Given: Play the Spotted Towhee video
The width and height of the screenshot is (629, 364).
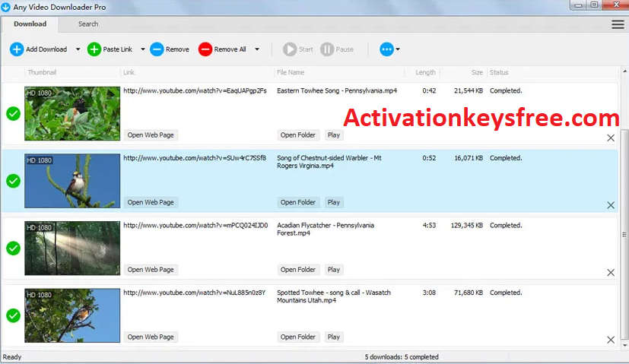Looking at the screenshot, I should [333, 337].
